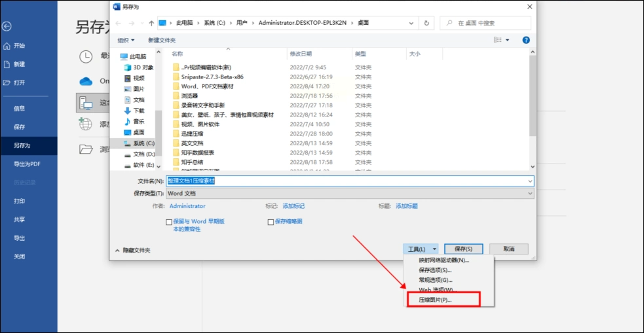Click 添加标记 link

point(294,206)
